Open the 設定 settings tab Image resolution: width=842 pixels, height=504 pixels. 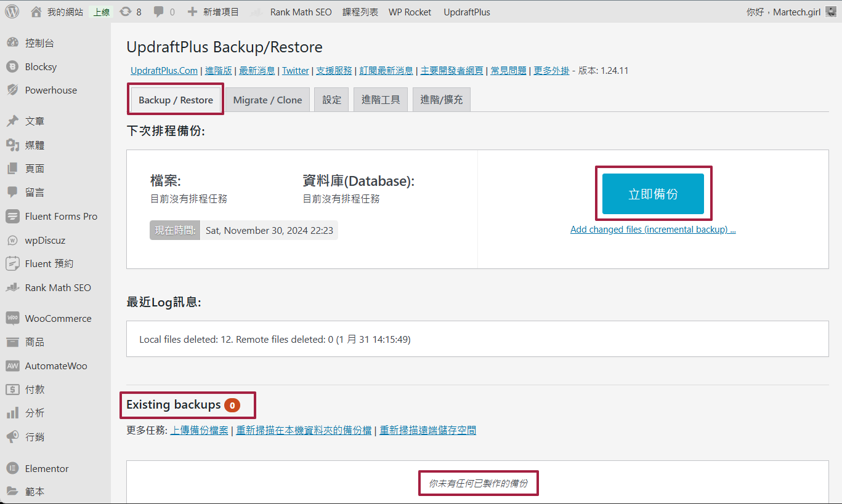click(x=331, y=100)
